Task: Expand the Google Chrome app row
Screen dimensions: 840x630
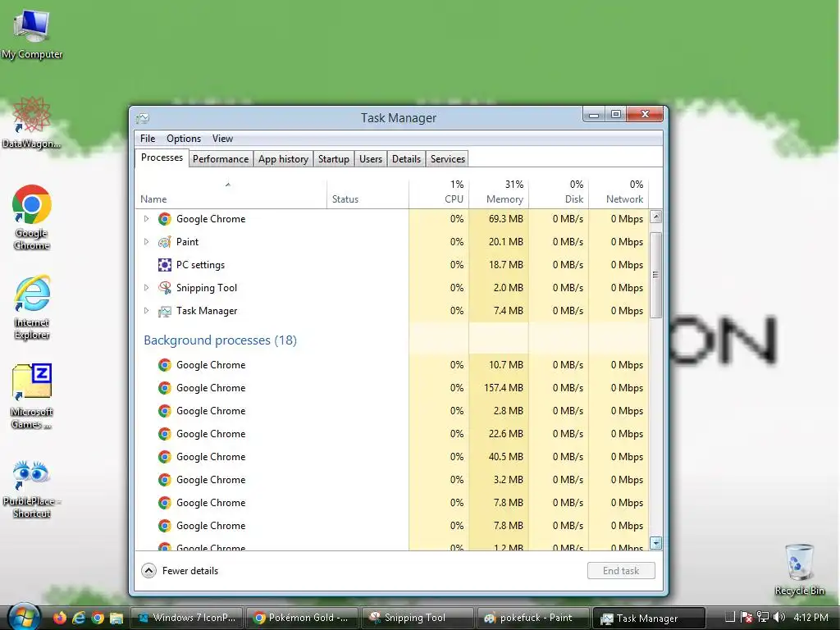Action: 146,218
